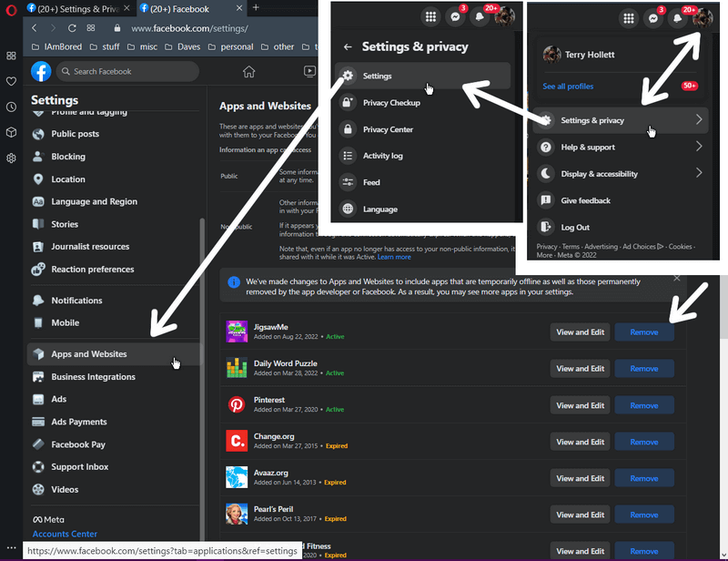Click the JigsawMe app thumbnail
728x561 pixels.
point(237,331)
